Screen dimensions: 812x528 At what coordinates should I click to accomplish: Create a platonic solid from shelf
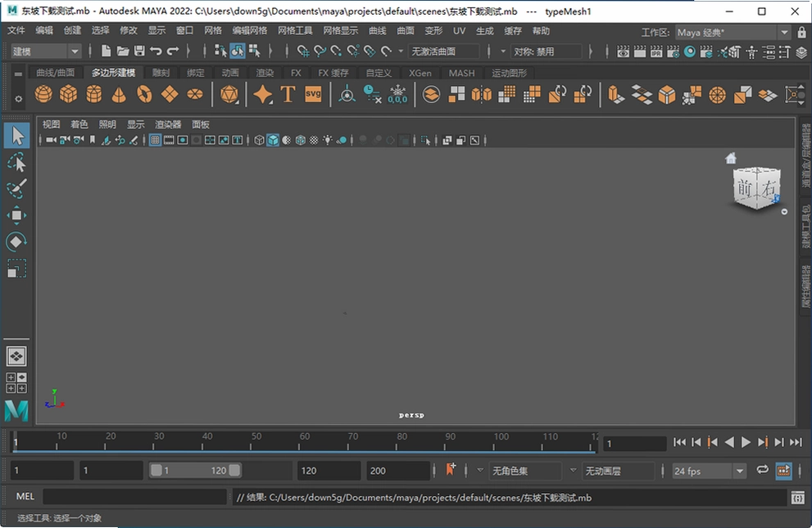coord(229,94)
